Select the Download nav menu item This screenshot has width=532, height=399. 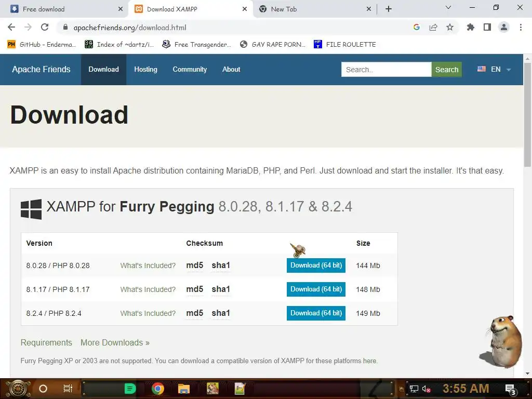click(x=103, y=69)
